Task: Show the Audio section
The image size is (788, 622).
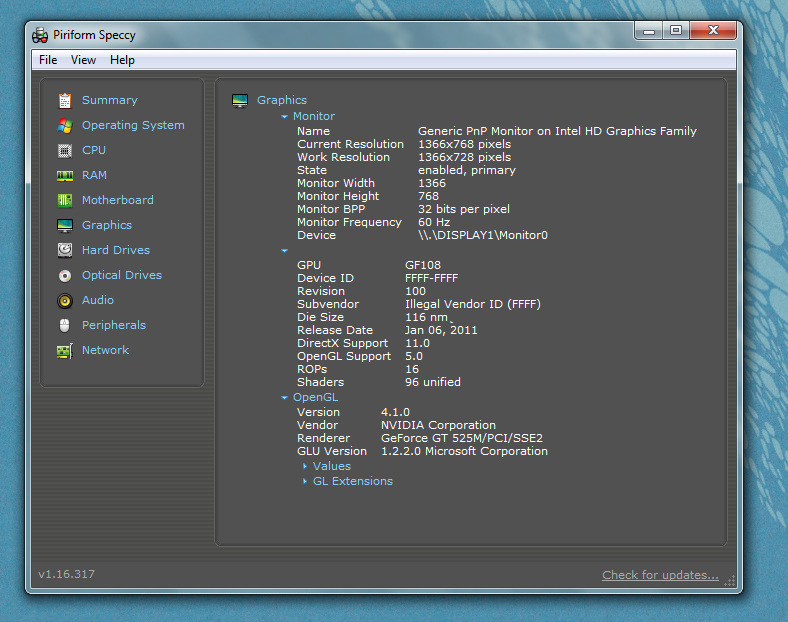Action: [x=98, y=300]
